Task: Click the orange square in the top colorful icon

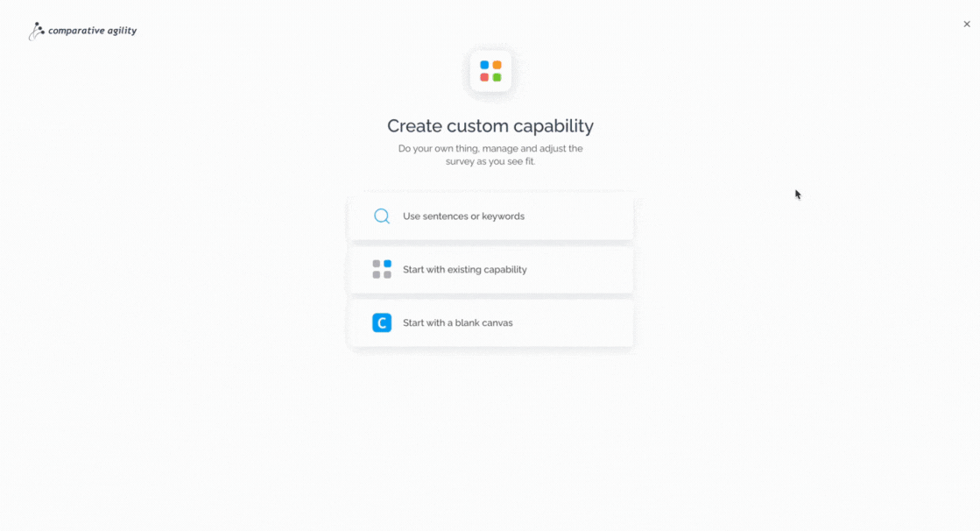Action: point(497,65)
